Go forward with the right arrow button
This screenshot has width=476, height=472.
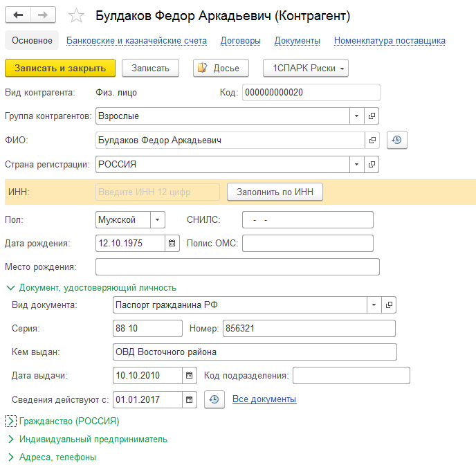pyautogui.click(x=43, y=15)
